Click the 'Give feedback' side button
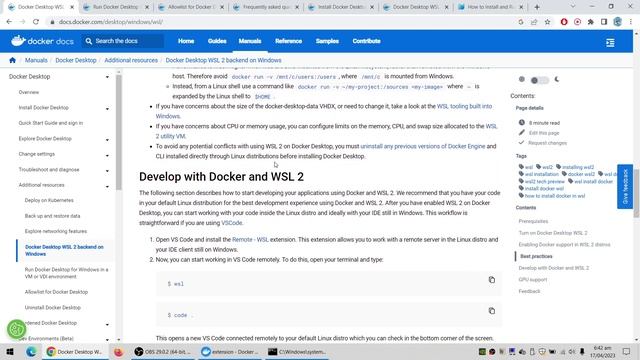This screenshot has width=640, height=360. (625, 187)
